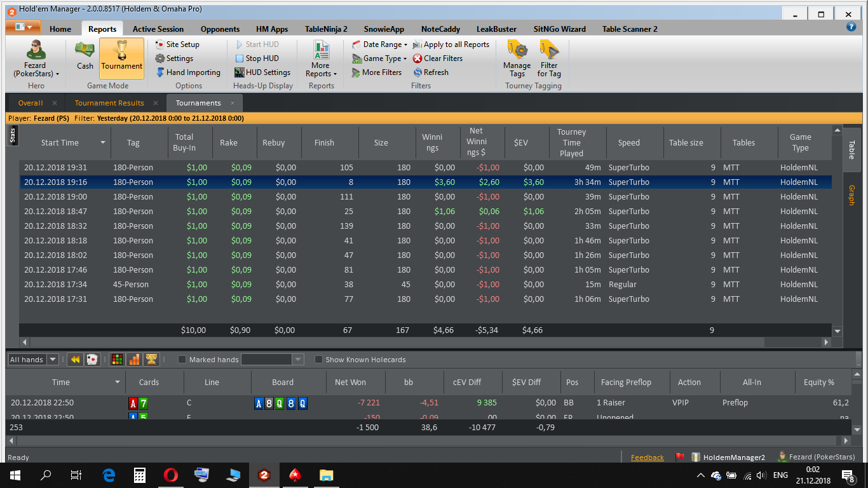Sort hands by the Time column
The image size is (868, 488).
point(65,383)
